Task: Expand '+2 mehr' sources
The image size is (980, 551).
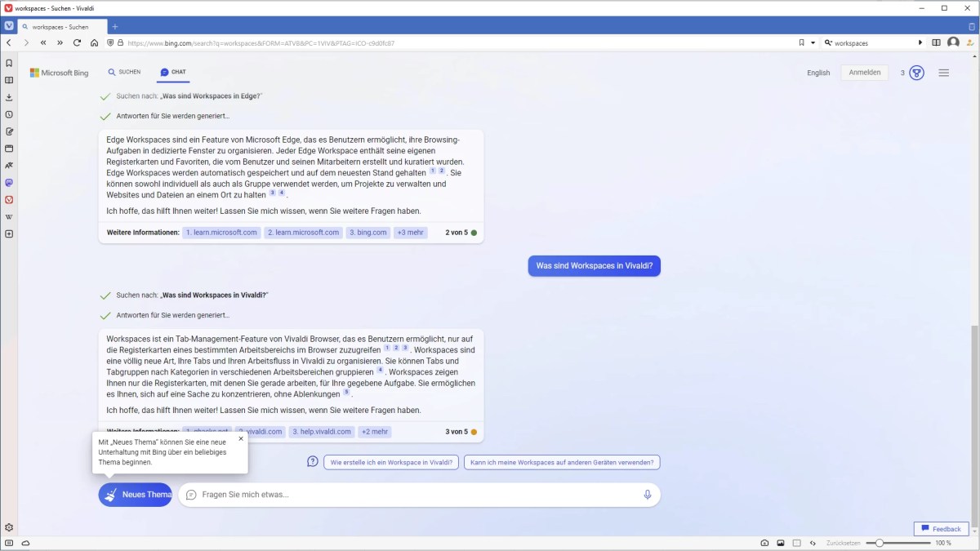Action: (375, 432)
